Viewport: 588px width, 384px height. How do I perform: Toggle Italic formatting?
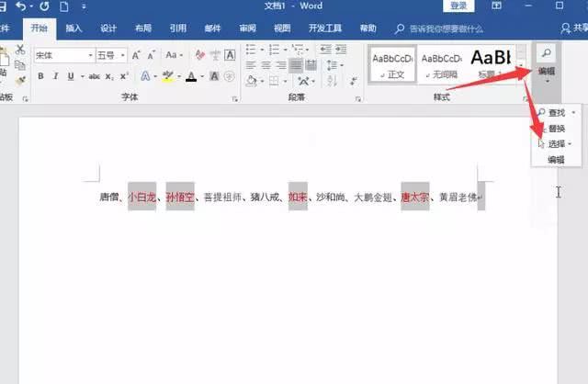click(55, 76)
